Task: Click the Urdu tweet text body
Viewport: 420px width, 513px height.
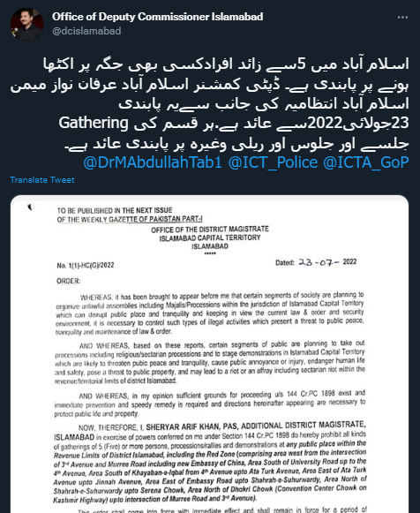Action: pos(209,103)
